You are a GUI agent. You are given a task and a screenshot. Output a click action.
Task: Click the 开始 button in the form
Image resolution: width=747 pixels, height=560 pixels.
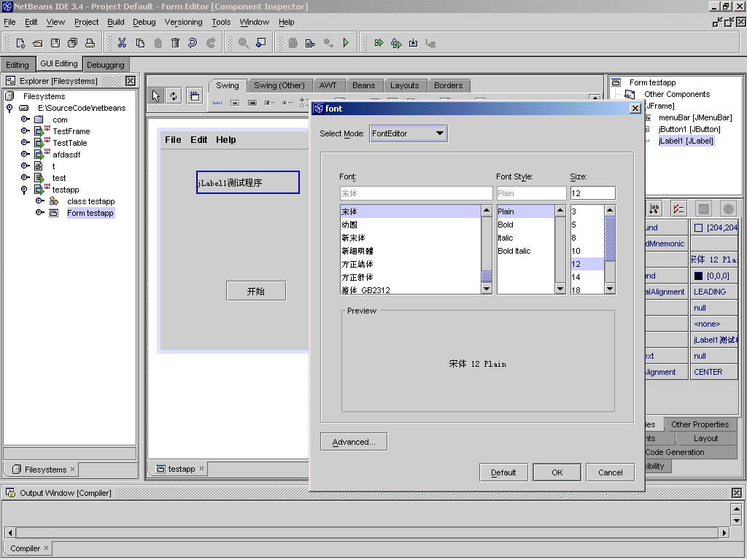pyautogui.click(x=256, y=291)
